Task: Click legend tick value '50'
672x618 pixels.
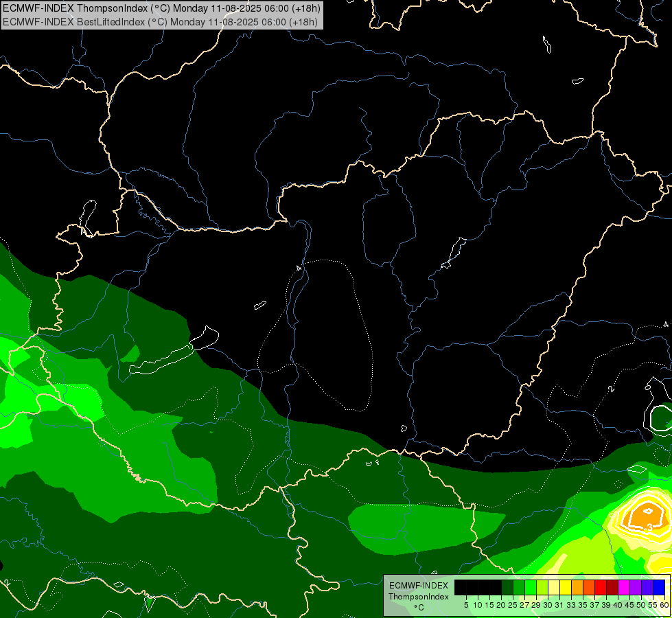Action: coord(641,605)
